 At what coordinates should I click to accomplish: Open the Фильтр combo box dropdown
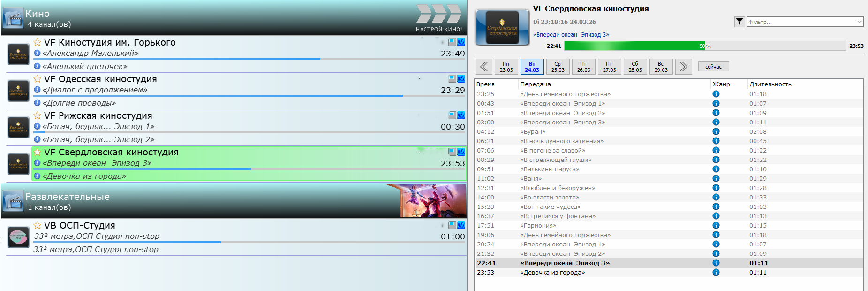pos(859,22)
